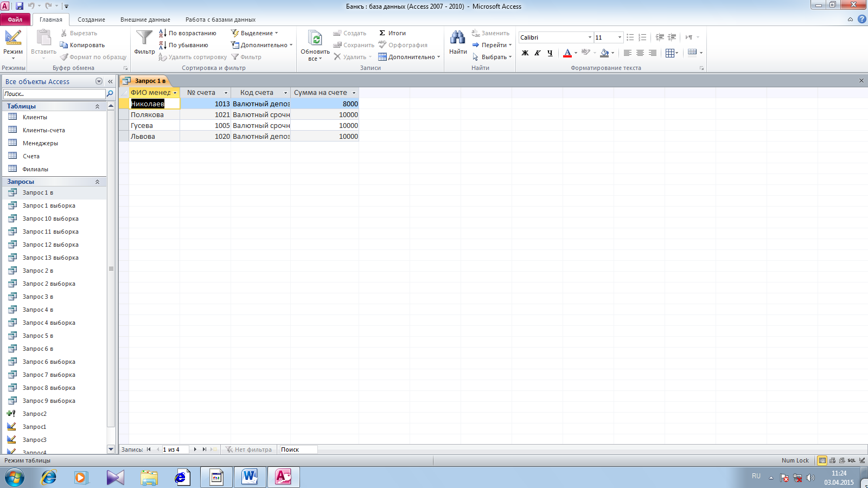Click the volume icon in system tray
This screenshot has width=868, height=488.
coord(810,478)
